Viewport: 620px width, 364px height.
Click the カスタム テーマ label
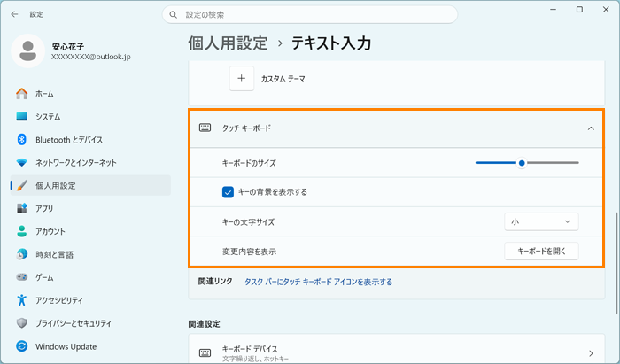pos(283,79)
